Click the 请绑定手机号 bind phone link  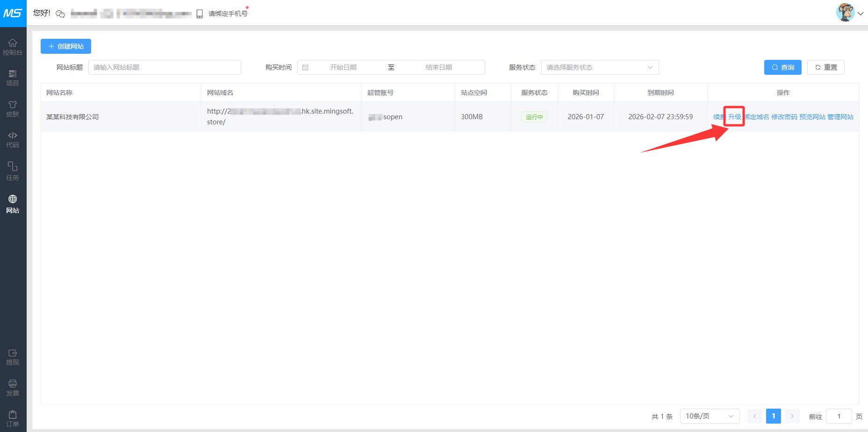[228, 14]
